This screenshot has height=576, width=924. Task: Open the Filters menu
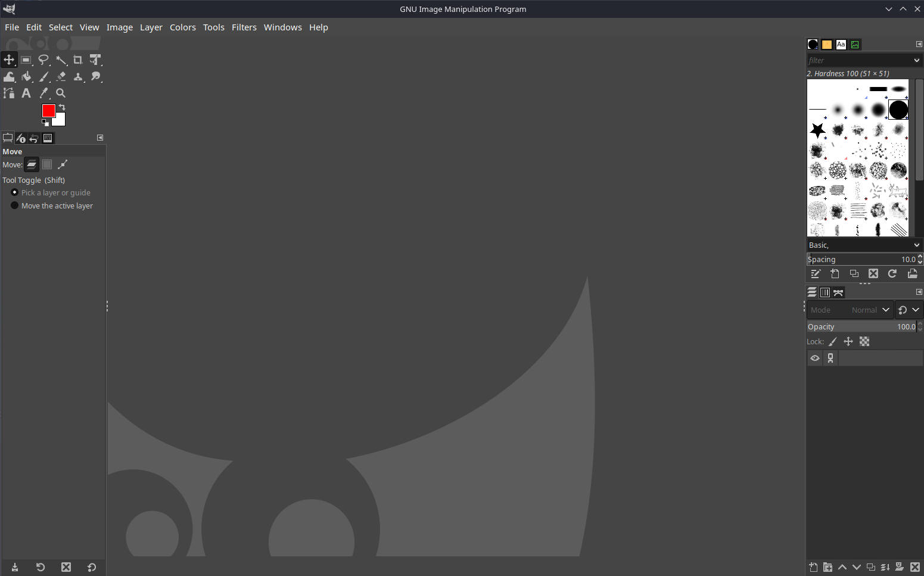coord(244,27)
